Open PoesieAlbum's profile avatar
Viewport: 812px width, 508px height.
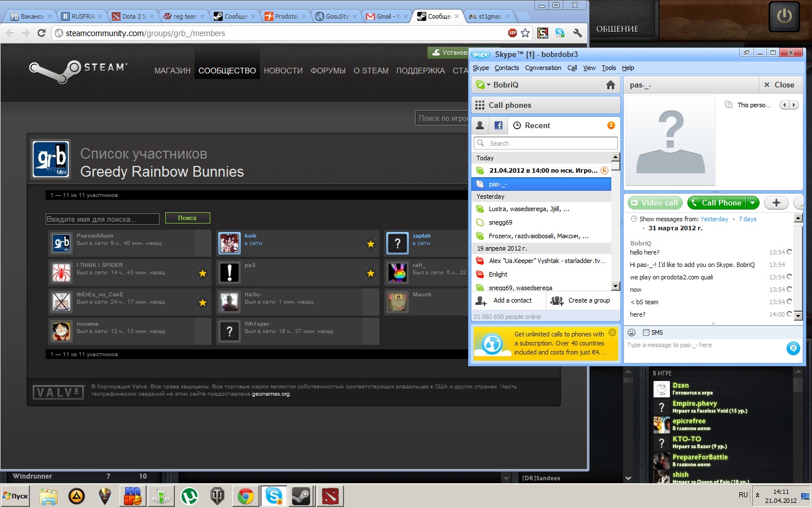[60, 243]
